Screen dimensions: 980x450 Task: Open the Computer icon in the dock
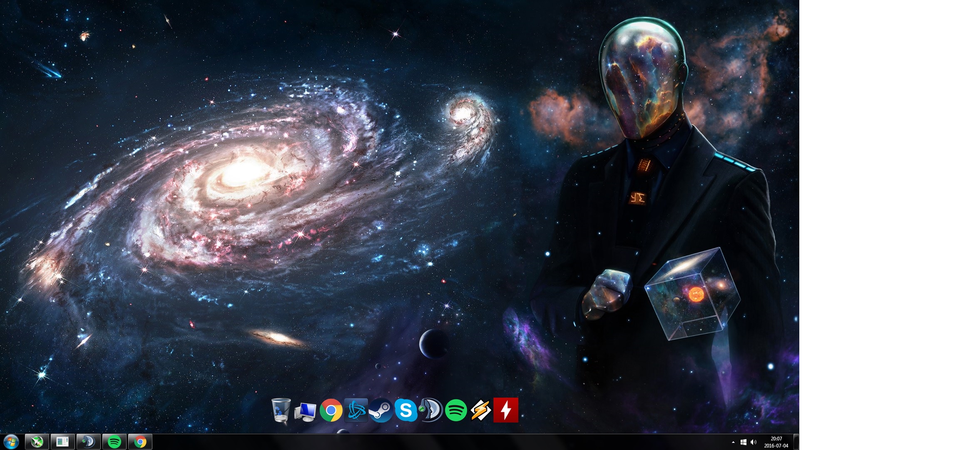[x=306, y=411]
